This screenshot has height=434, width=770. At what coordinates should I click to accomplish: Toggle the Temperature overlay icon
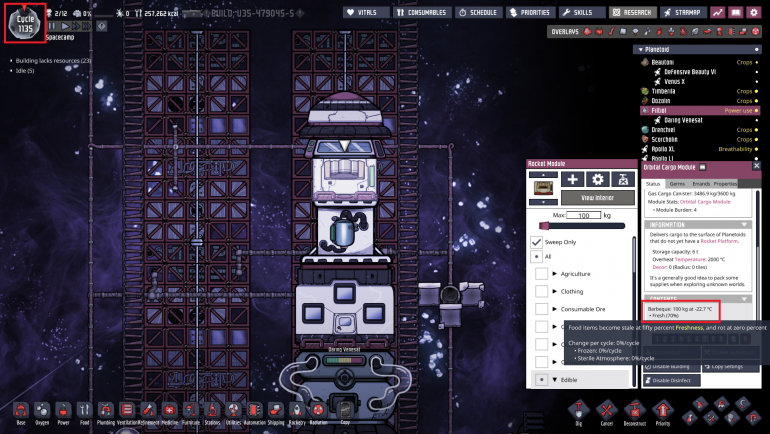pos(611,31)
